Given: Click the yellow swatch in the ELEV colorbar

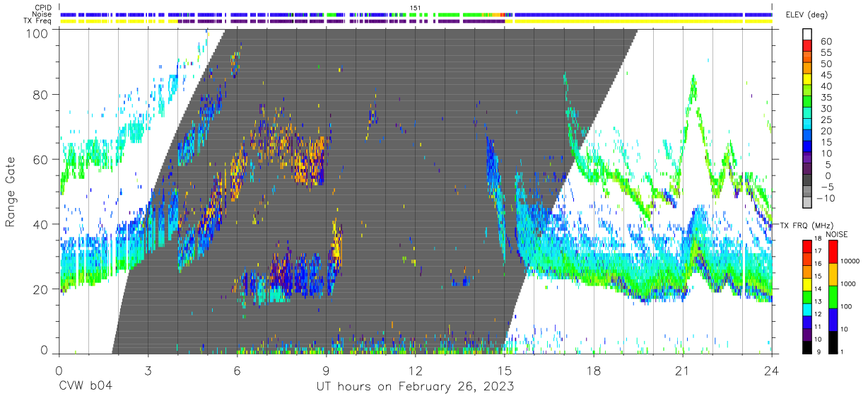Looking at the screenshot, I should click(x=807, y=81).
